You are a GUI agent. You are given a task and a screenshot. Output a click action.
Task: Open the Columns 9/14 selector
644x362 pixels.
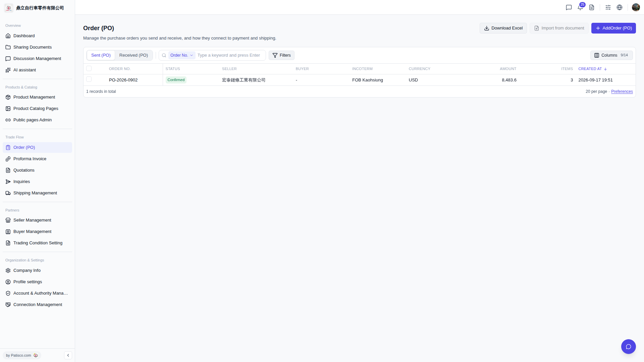pos(611,55)
